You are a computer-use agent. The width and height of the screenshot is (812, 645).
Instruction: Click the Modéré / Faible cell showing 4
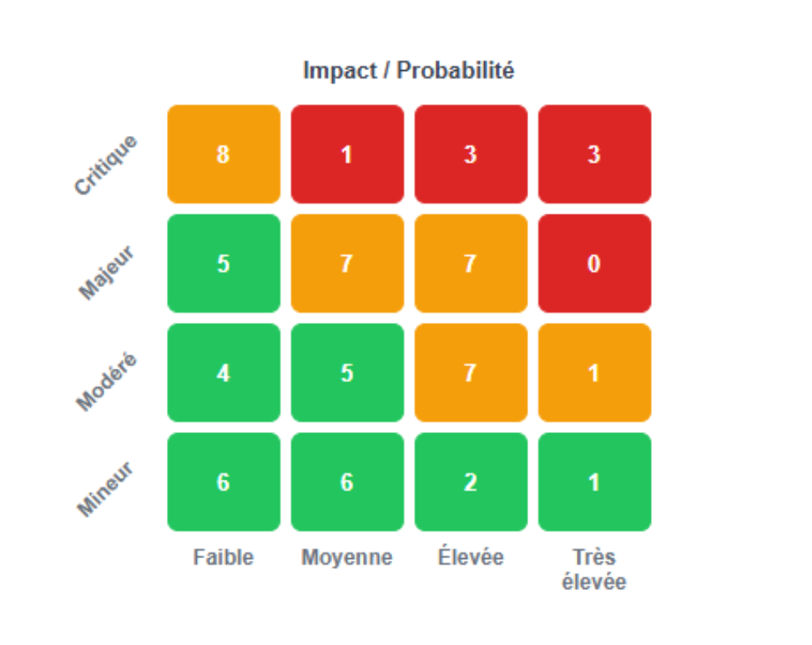pos(224,373)
